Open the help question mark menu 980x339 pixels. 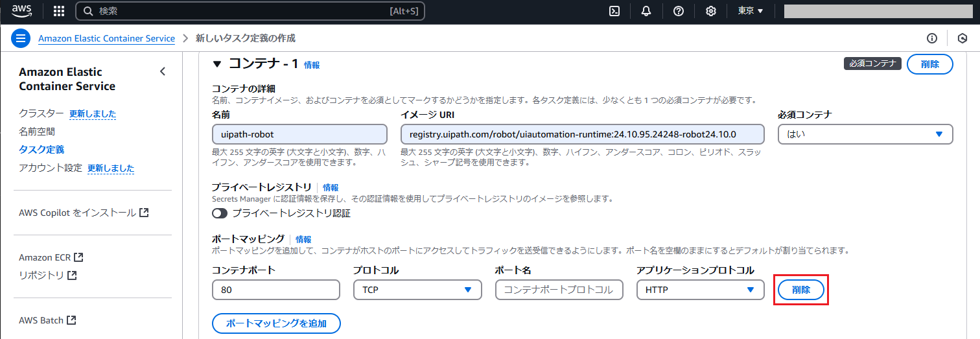tap(679, 11)
